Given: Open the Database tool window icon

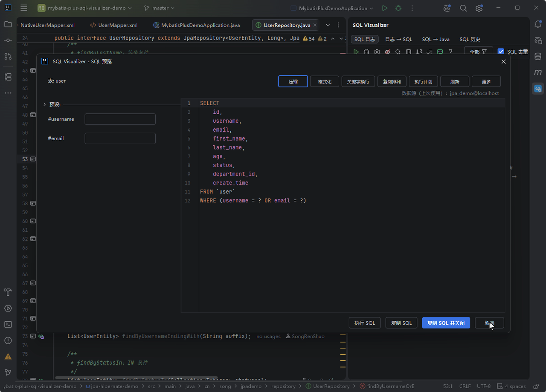Looking at the screenshot, I should pyautogui.click(x=538, y=56).
